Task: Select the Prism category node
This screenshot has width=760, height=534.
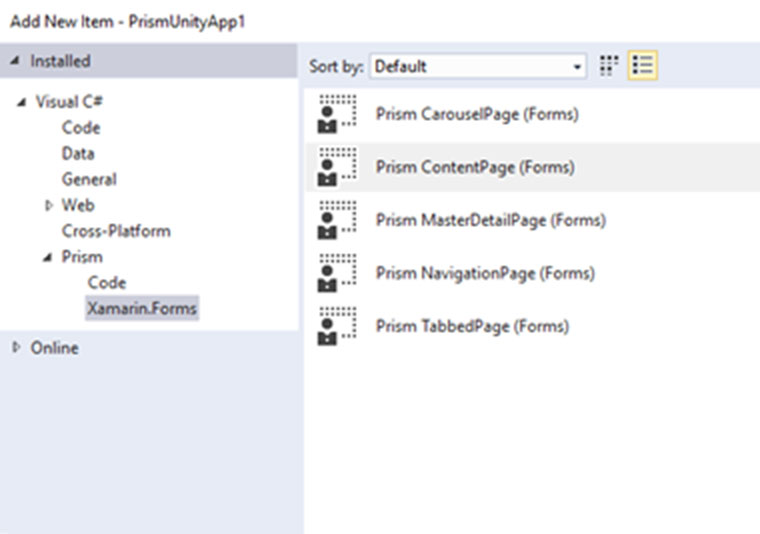Action: pyautogui.click(x=82, y=257)
